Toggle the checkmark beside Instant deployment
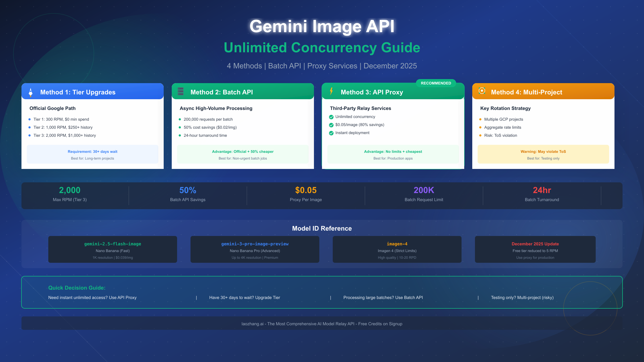 [x=331, y=133]
